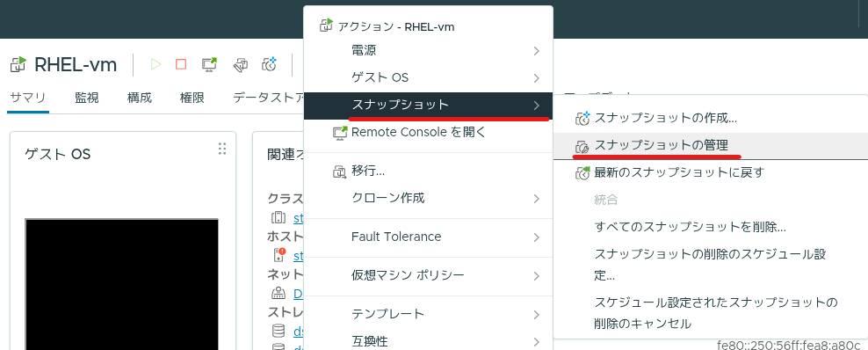This screenshot has height=350, width=868.
Task: Open the first datastore link under ストレ
Action: [x=299, y=332]
